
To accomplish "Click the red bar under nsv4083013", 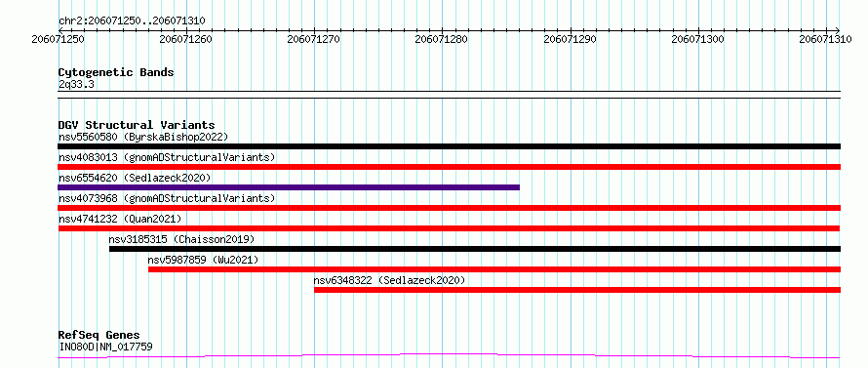I will click(449, 167).
